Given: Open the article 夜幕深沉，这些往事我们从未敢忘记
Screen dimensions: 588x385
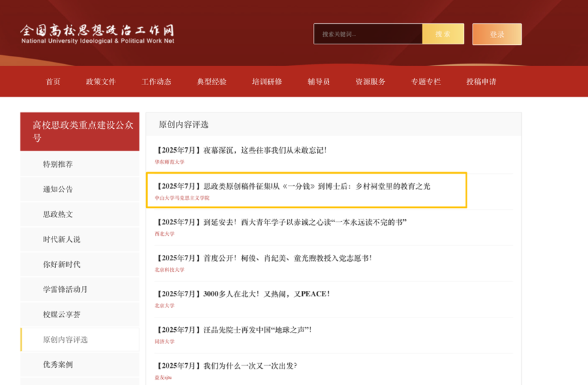Looking at the screenshot, I should point(241,150).
